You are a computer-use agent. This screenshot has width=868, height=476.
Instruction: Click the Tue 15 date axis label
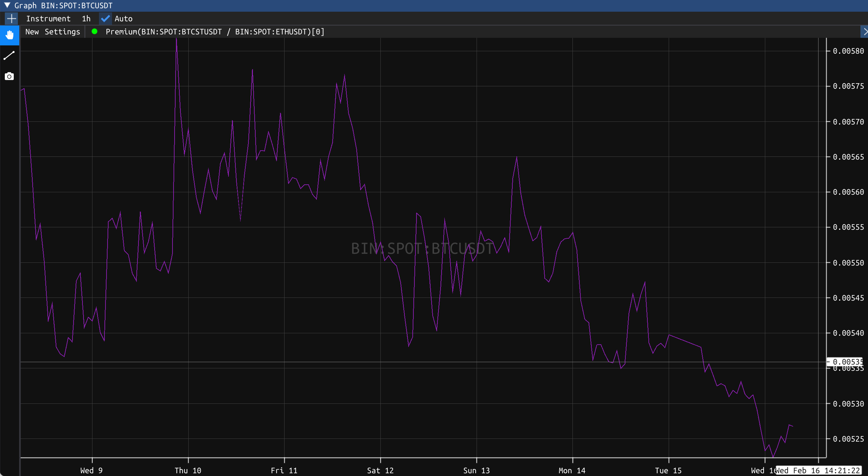click(x=668, y=470)
